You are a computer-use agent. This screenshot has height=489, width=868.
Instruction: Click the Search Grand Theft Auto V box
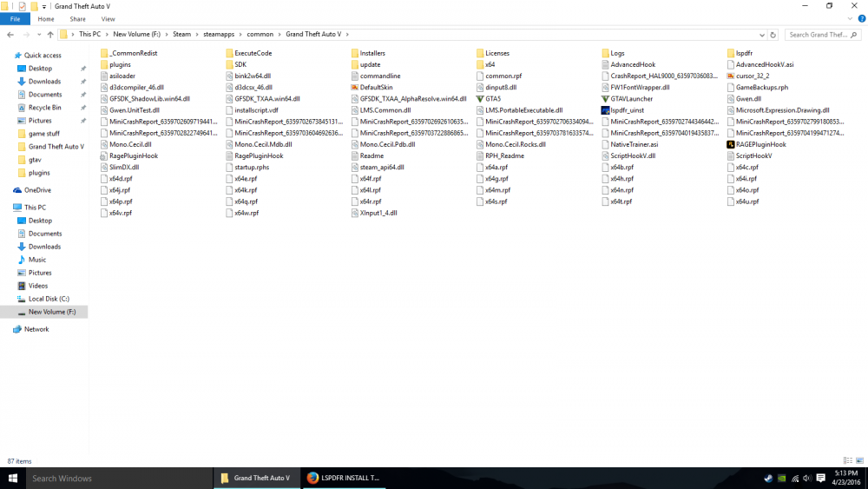pyautogui.click(x=822, y=35)
